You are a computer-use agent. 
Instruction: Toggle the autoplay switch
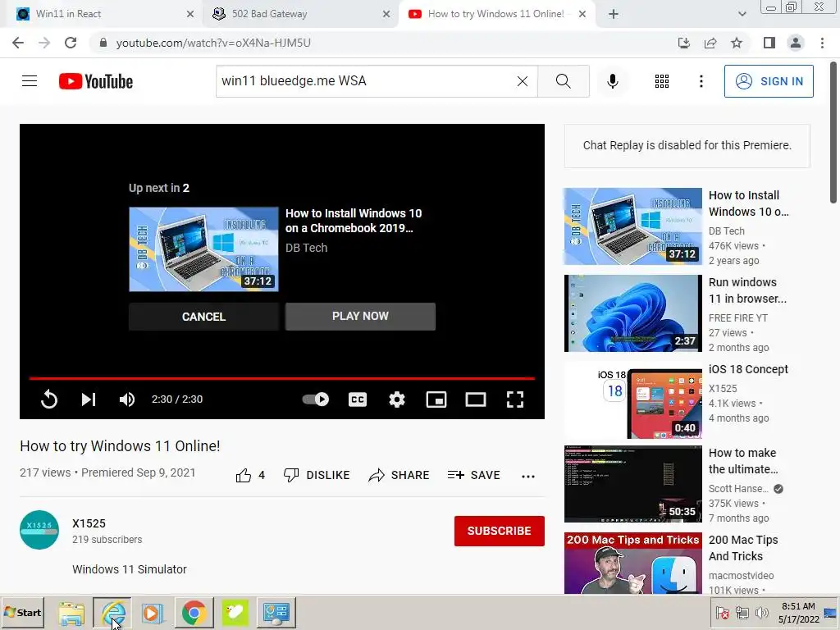pyautogui.click(x=316, y=399)
